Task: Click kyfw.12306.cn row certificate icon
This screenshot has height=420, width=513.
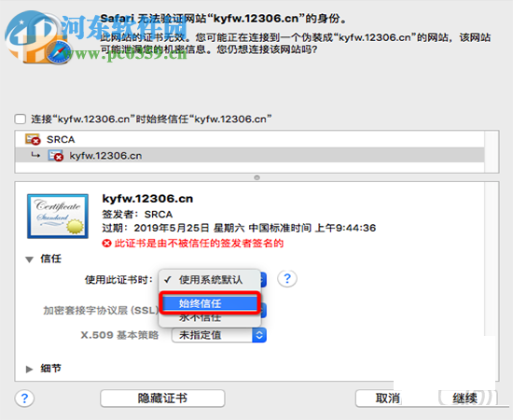Action: click(x=56, y=156)
